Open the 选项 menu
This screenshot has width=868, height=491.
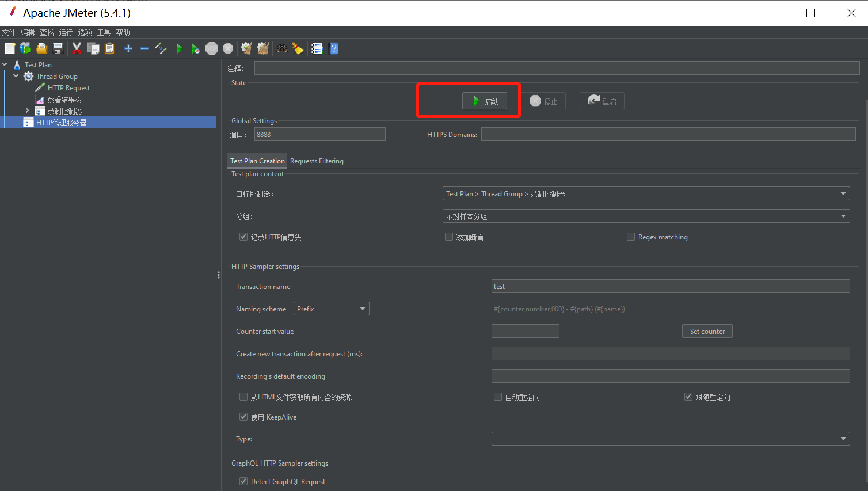85,32
